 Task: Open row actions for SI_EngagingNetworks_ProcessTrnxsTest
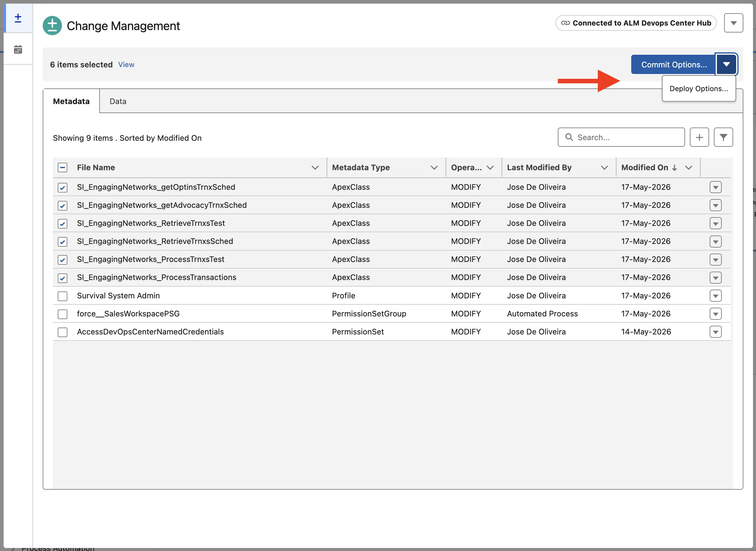[x=715, y=259]
